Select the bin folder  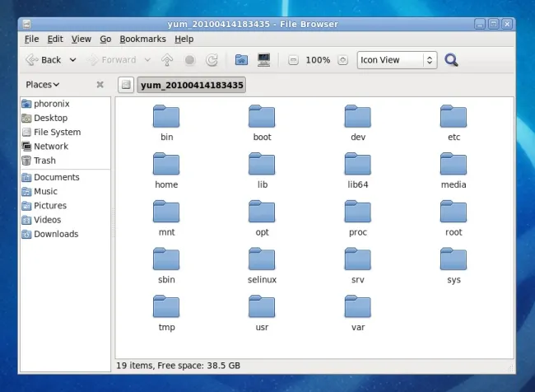166,123
